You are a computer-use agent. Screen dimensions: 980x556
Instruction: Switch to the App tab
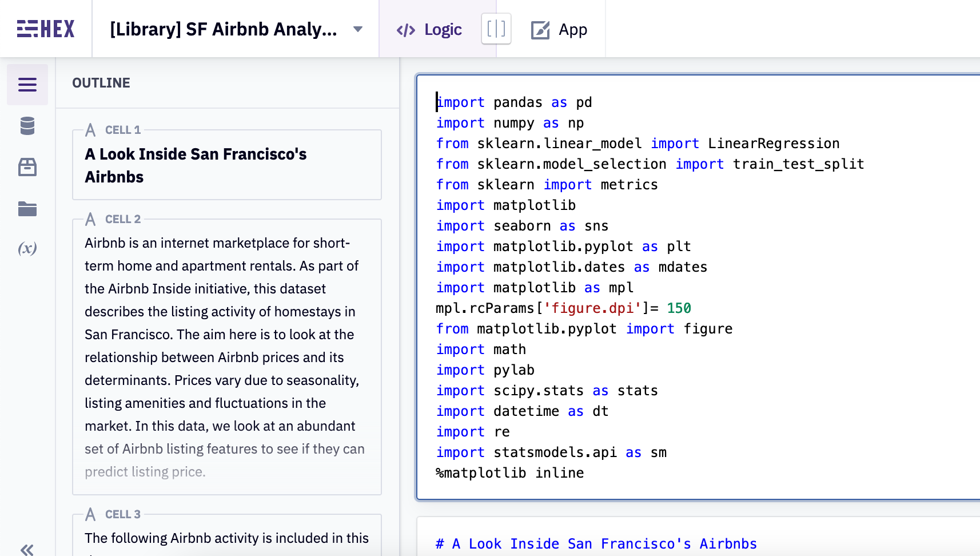(573, 29)
